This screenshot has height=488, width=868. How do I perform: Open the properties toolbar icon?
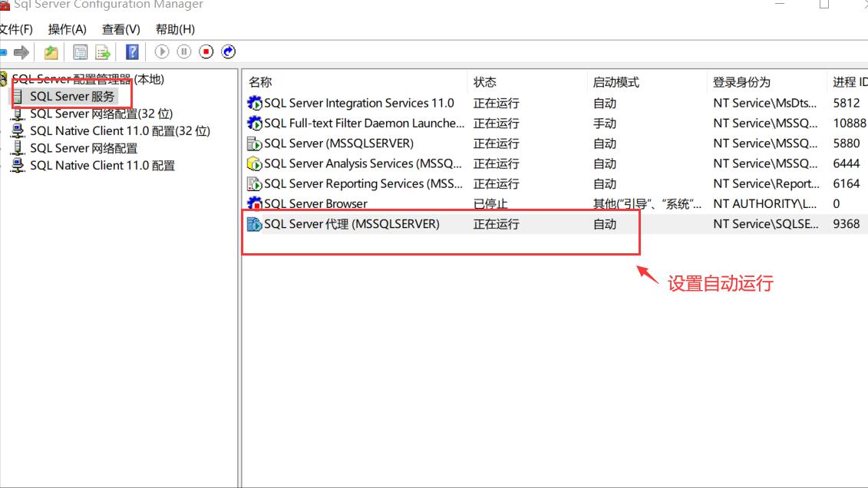click(x=81, y=52)
